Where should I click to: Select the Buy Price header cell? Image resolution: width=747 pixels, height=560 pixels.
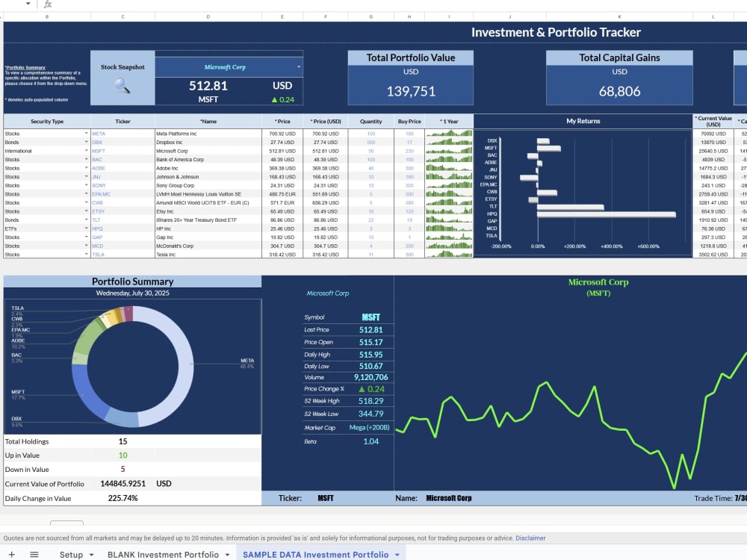(x=409, y=122)
